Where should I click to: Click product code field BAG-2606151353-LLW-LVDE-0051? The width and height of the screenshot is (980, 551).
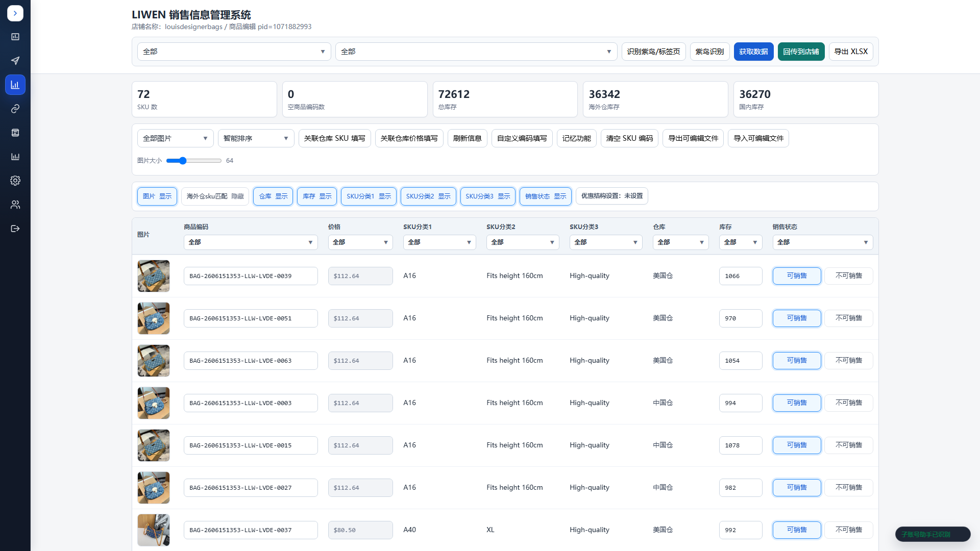pyautogui.click(x=251, y=318)
